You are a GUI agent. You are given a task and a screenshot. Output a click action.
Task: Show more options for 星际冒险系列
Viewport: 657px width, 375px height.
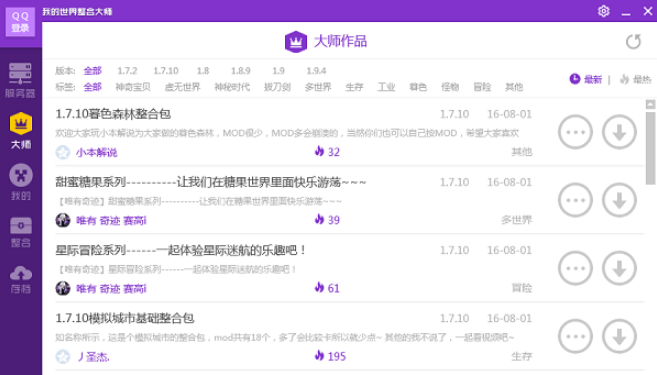575,268
